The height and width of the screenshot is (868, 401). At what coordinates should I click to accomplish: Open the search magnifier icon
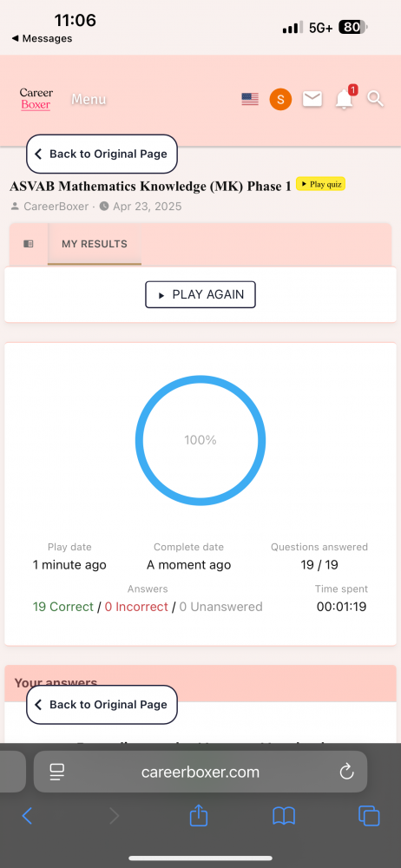tap(375, 99)
